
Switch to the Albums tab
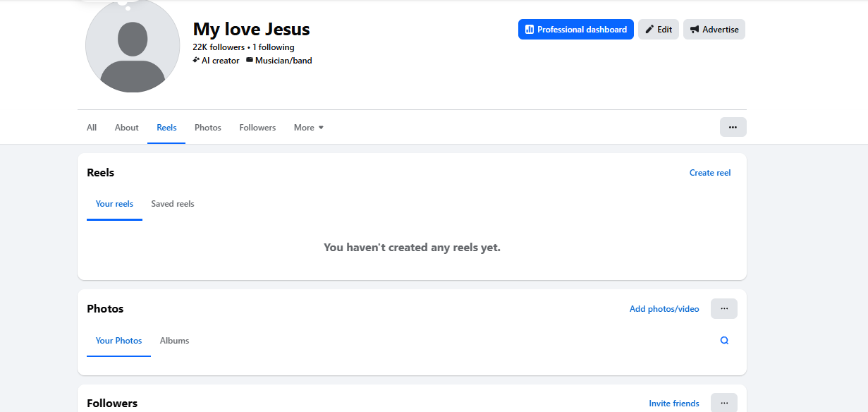click(174, 341)
